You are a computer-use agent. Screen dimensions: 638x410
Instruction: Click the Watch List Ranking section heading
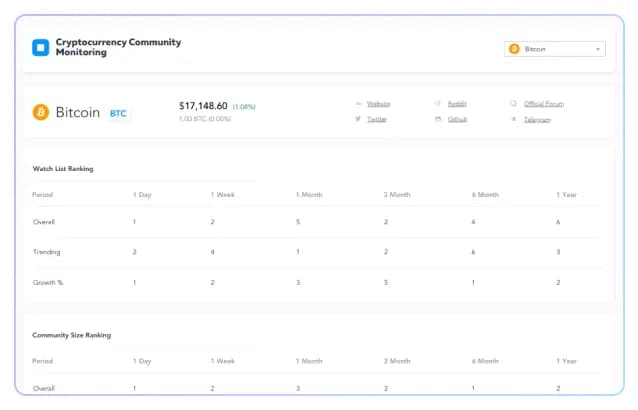pos(63,169)
